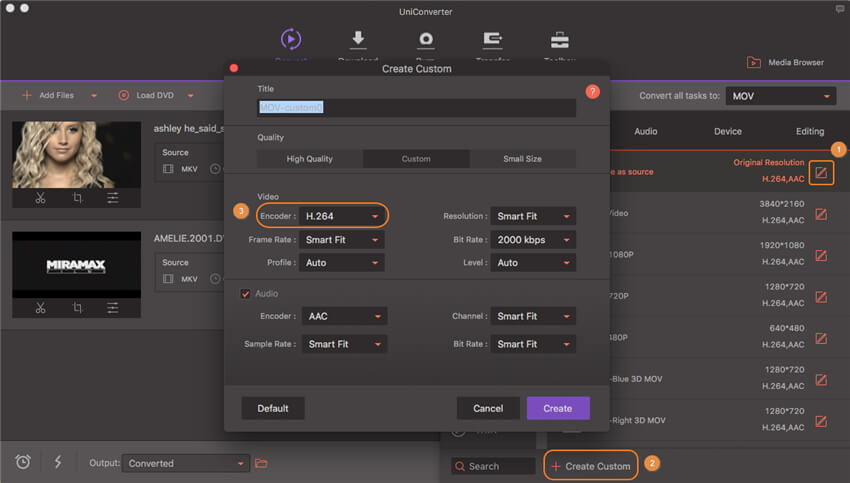Open the Transfer section icon

pyautogui.click(x=492, y=39)
